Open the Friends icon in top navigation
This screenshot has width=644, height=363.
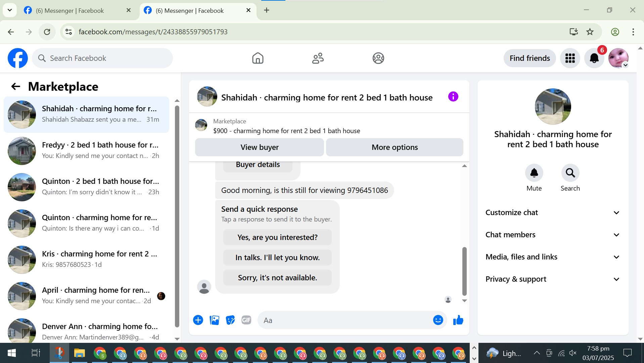(x=318, y=58)
